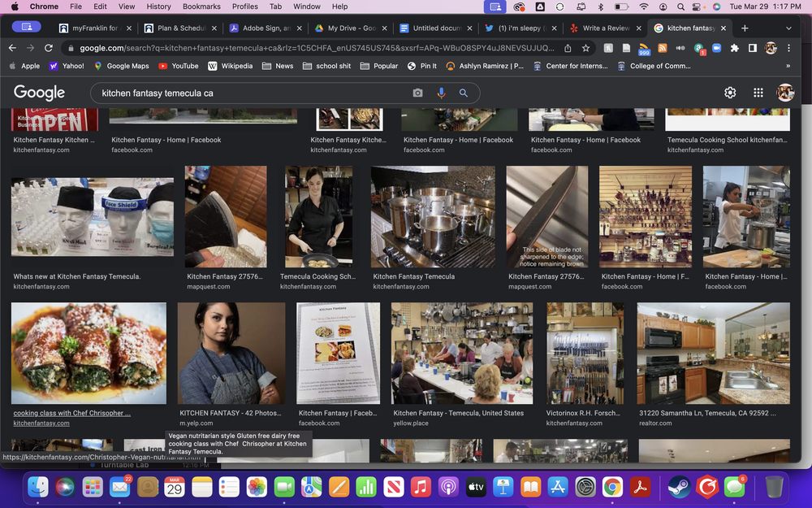Toggle the Chrome side panel icon
812x508 pixels.
coord(753,48)
